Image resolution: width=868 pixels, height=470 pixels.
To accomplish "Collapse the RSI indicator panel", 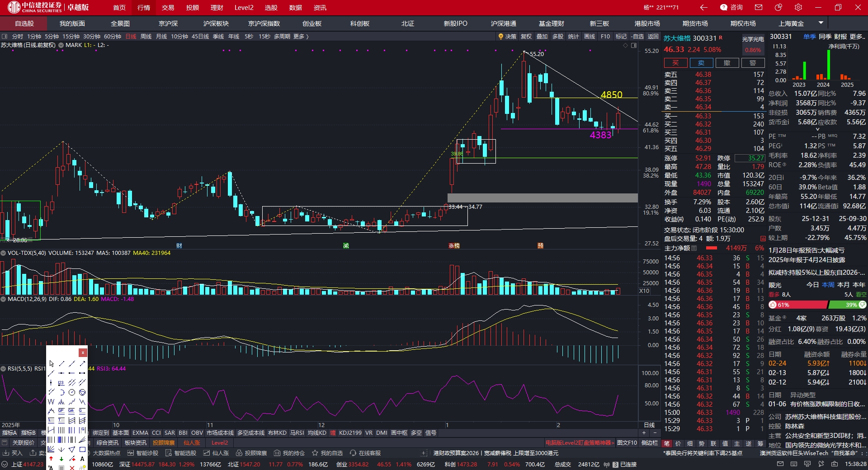I will tap(3, 369).
